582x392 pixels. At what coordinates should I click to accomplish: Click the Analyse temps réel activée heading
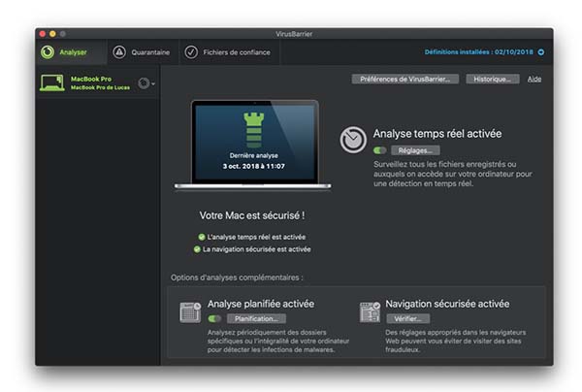point(437,134)
